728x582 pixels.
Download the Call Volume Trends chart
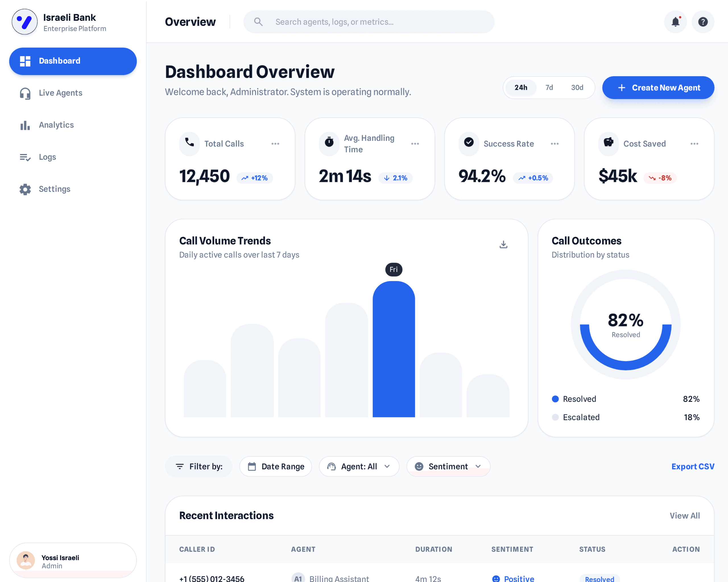503,244
